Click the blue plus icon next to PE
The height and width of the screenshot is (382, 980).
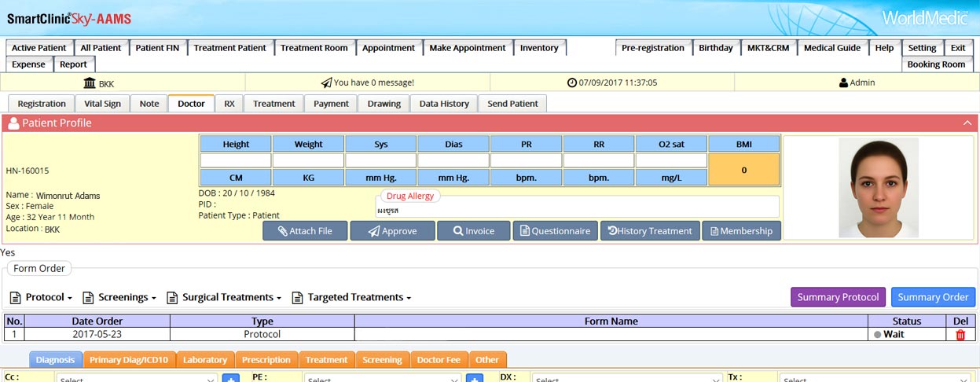[x=474, y=379]
